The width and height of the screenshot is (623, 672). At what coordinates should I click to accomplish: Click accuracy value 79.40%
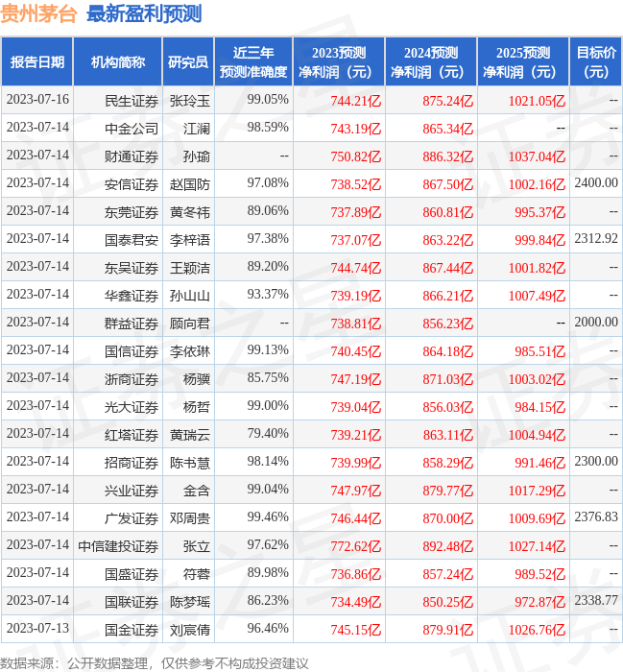coord(268,434)
